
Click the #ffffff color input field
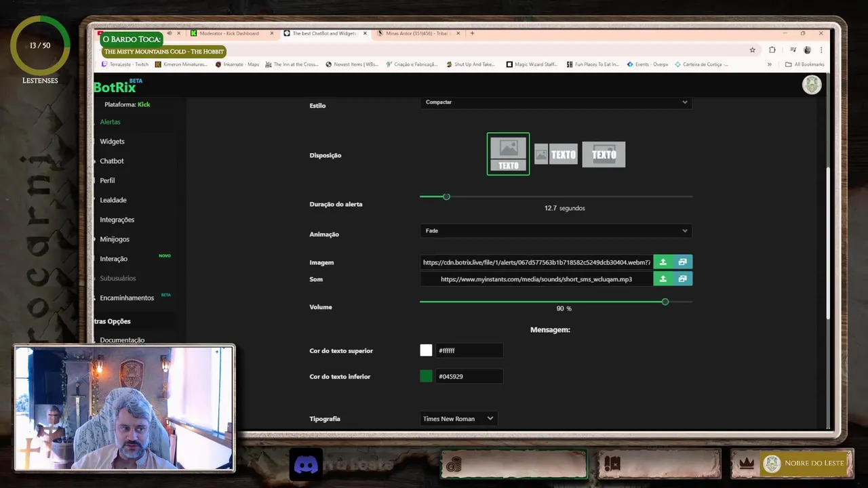(469, 350)
